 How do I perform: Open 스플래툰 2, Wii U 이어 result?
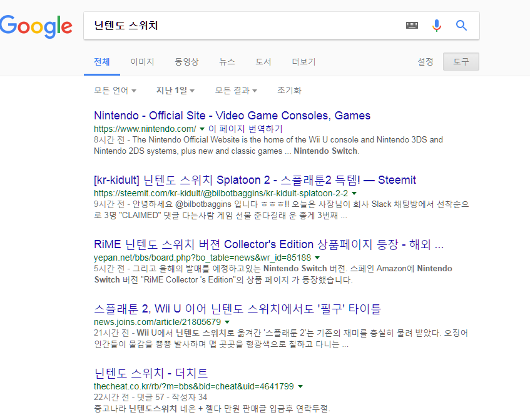pyautogui.click(x=238, y=309)
